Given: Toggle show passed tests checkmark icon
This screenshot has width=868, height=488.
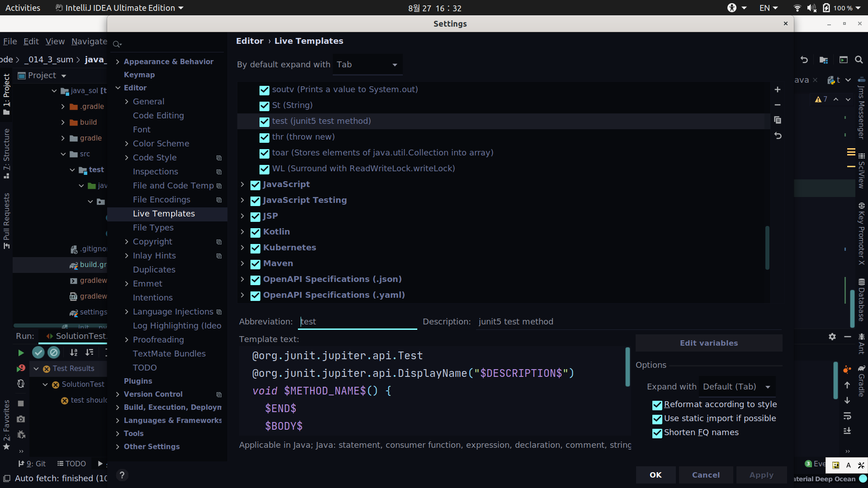Looking at the screenshot, I should [38, 352].
